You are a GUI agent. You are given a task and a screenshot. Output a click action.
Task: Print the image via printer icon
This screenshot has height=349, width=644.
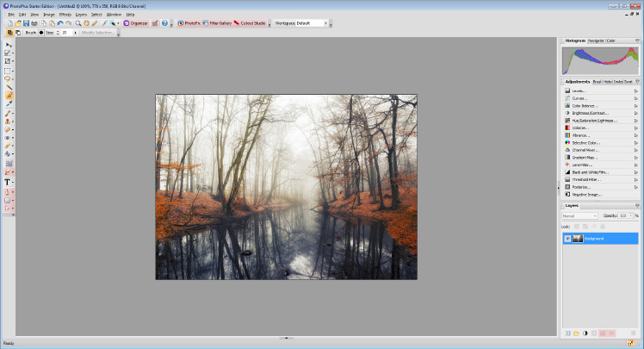click(34, 23)
